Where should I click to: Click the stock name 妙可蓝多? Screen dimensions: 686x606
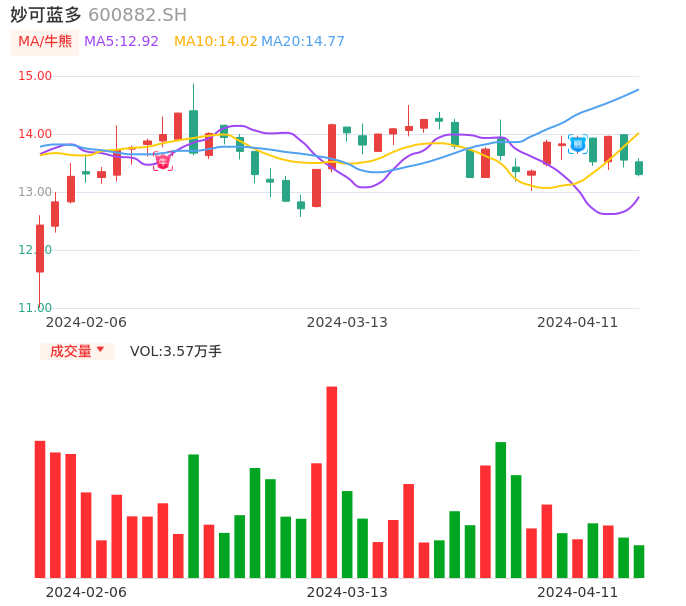(x=46, y=15)
